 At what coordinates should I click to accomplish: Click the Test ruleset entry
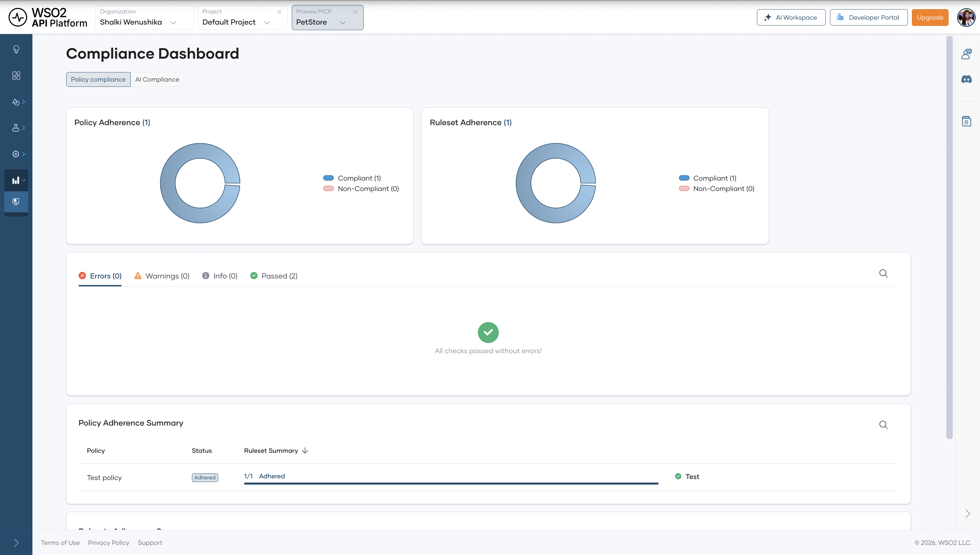687,476
